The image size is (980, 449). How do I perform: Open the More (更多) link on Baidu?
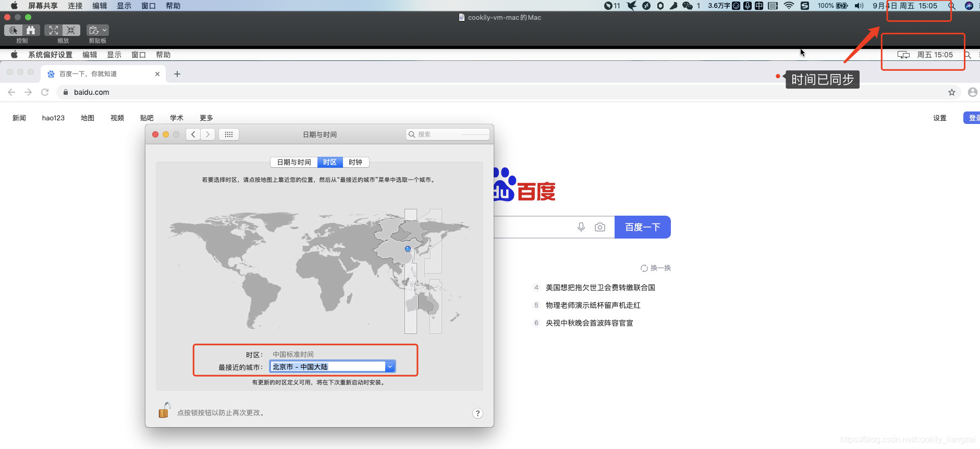206,118
